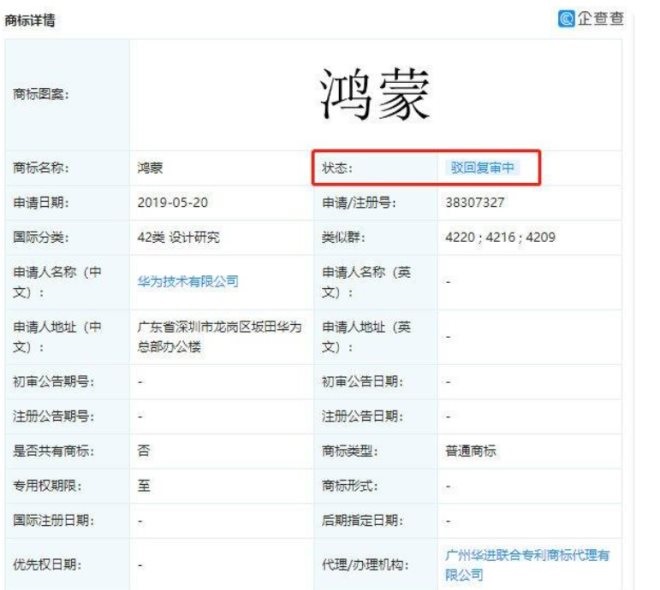Open applicant link 华为技术有限公司

(x=188, y=281)
